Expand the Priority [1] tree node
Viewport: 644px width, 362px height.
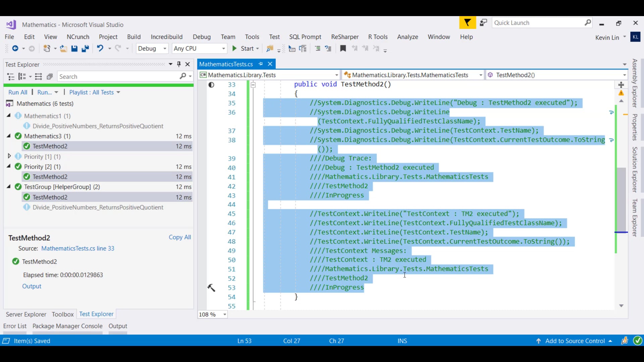[9, 156]
